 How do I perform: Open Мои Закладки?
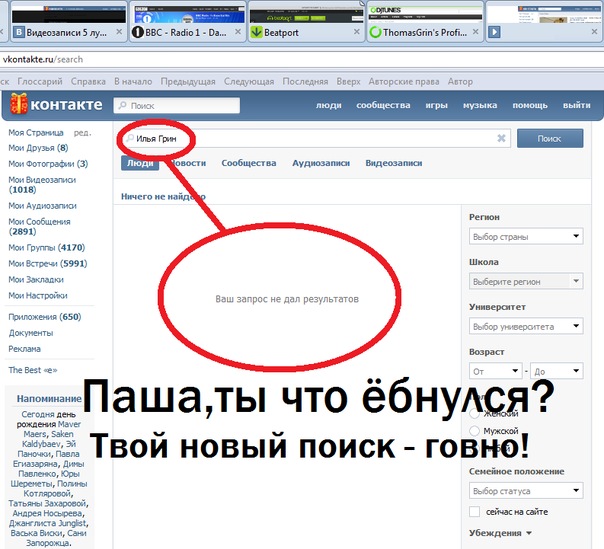click(x=36, y=280)
